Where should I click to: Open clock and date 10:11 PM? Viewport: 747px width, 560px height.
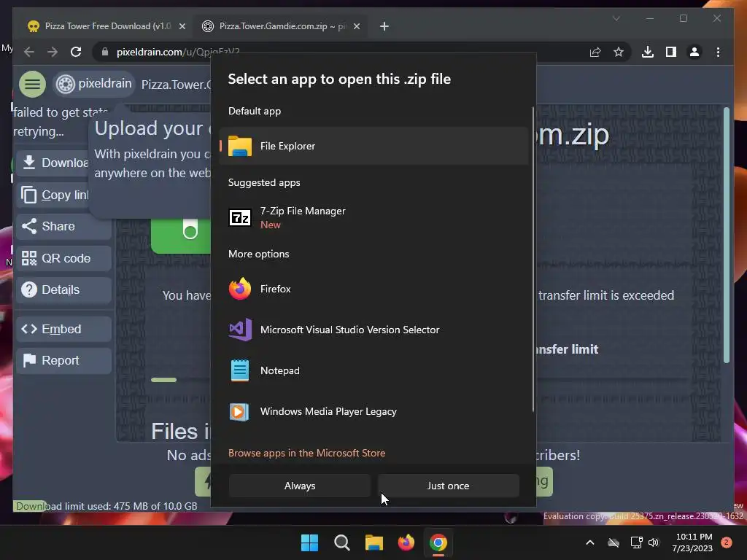tap(692, 542)
